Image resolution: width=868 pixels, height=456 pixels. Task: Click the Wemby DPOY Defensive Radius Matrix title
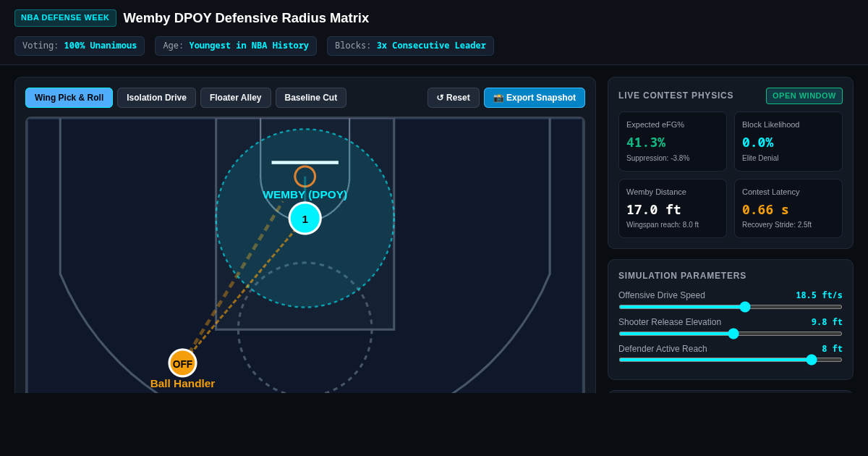pos(246,18)
